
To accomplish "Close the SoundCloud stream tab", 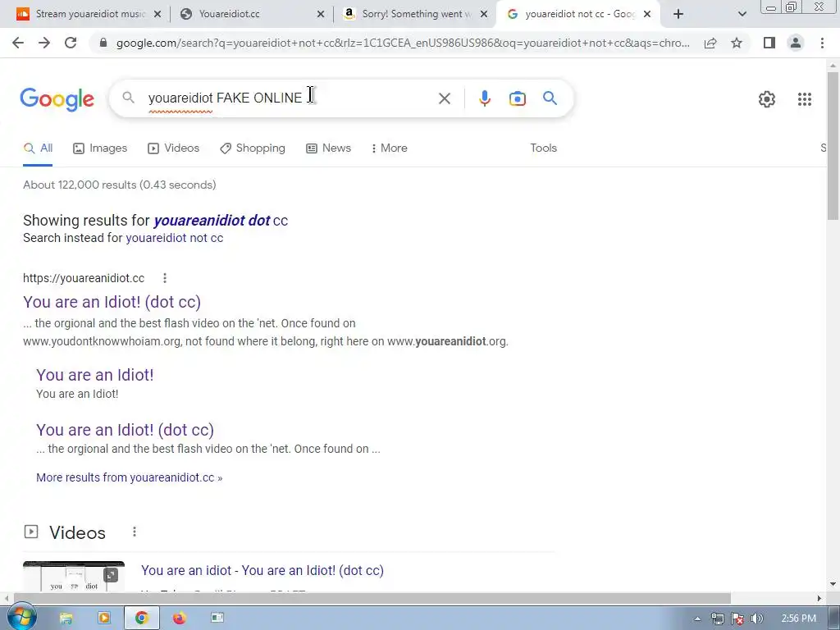I will 157,15.
